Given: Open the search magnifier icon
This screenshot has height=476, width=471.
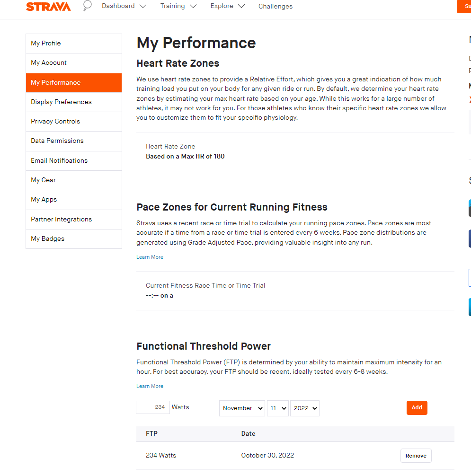Looking at the screenshot, I should tap(87, 6).
